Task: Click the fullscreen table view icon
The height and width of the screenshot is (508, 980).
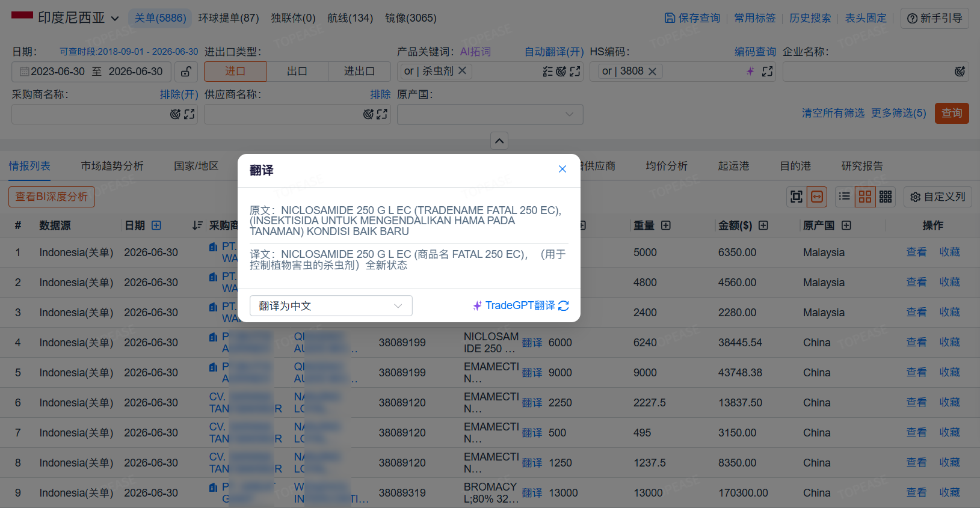Action: tap(797, 197)
